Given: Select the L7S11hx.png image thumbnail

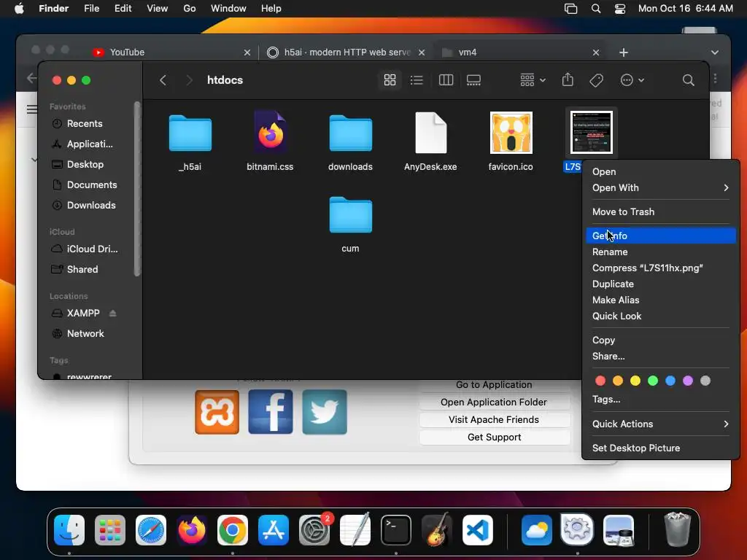Looking at the screenshot, I should pos(591,133).
